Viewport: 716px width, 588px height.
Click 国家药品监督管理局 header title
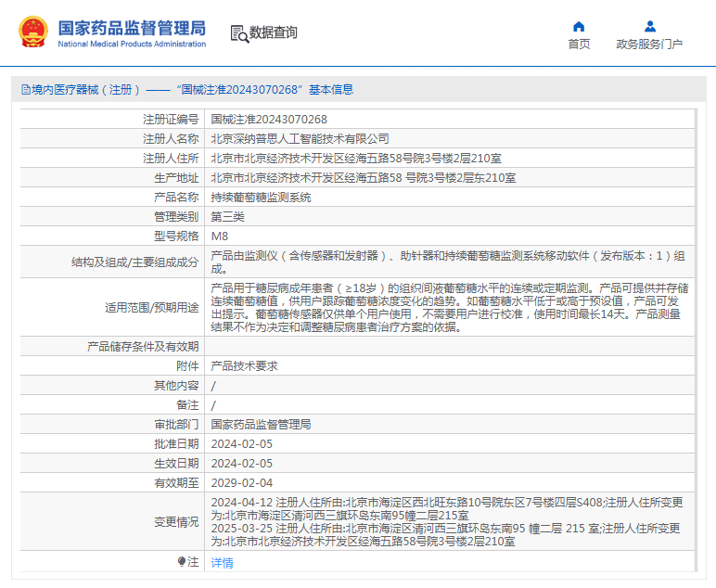pos(132,28)
